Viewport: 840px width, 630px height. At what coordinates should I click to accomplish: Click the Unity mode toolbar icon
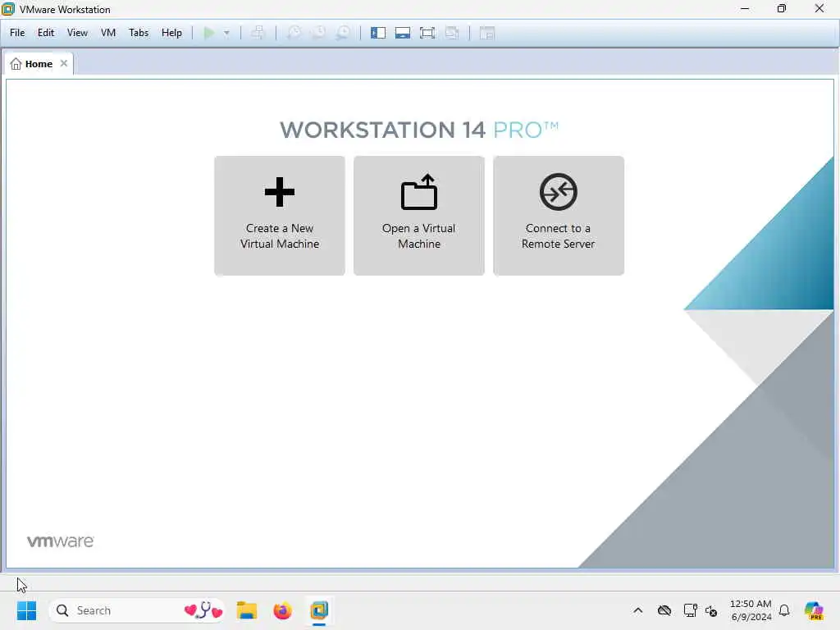click(452, 33)
